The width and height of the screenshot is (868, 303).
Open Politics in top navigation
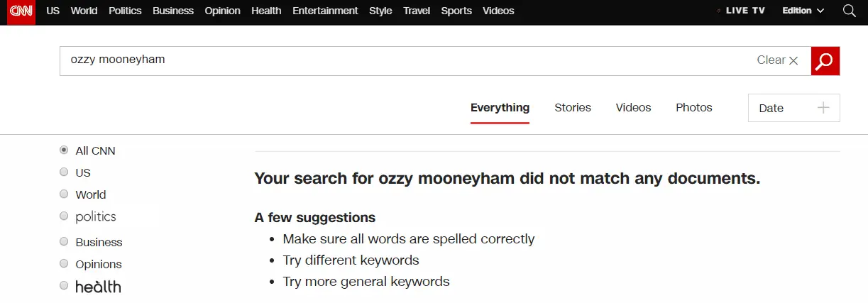coord(125,11)
